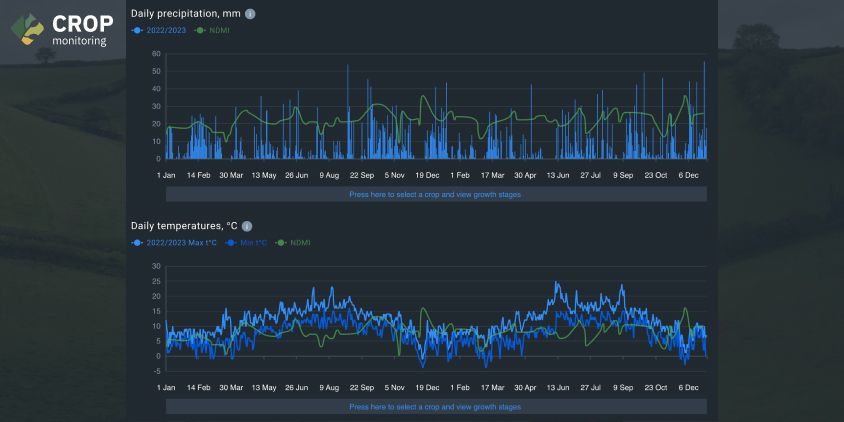Screen dimensions: 844x422
Task: Click the Crop Monitoring logo
Action: [x=62, y=30]
